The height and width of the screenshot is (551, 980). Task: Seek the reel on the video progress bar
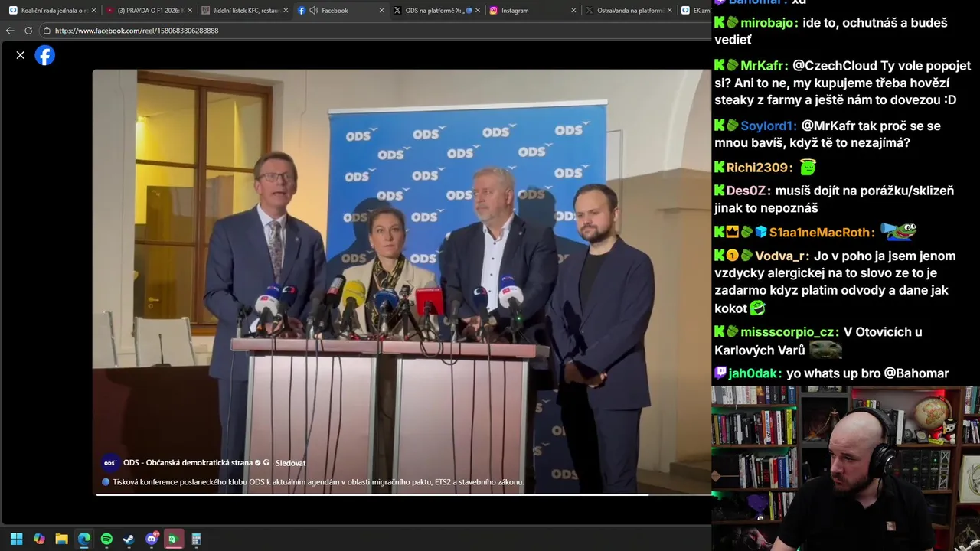click(x=403, y=494)
